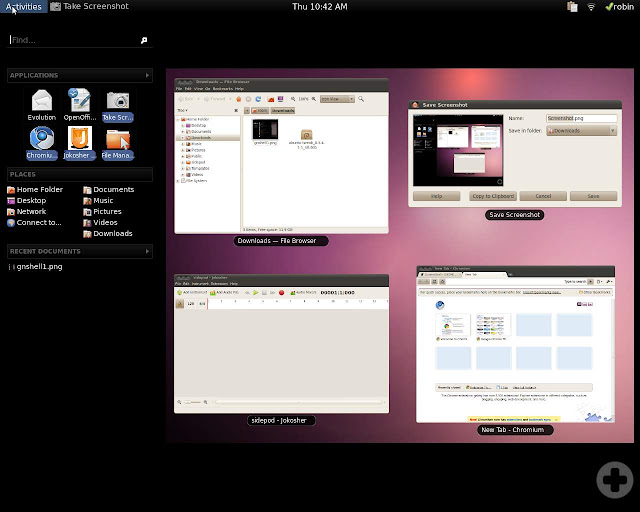Open the clipboard icon in top panel
The width and height of the screenshot is (640, 512).
point(572,7)
